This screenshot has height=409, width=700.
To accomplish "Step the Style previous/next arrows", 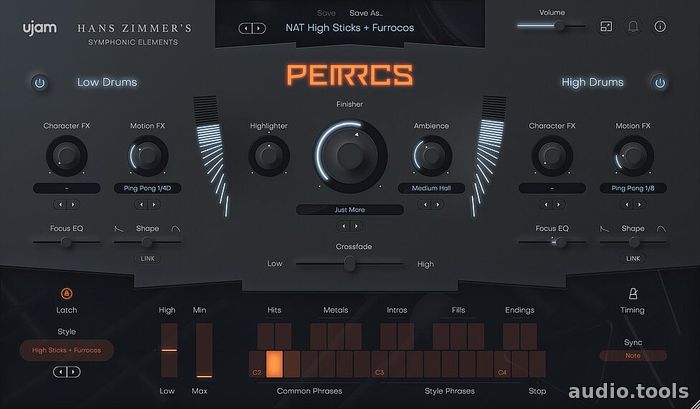I will [x=67, y=371].
